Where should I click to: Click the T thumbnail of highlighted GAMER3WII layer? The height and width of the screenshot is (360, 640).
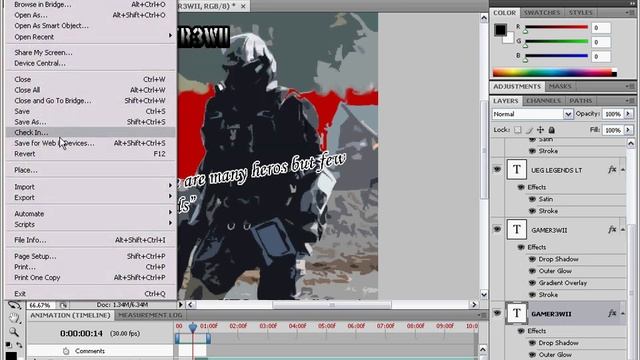point(516,313)
